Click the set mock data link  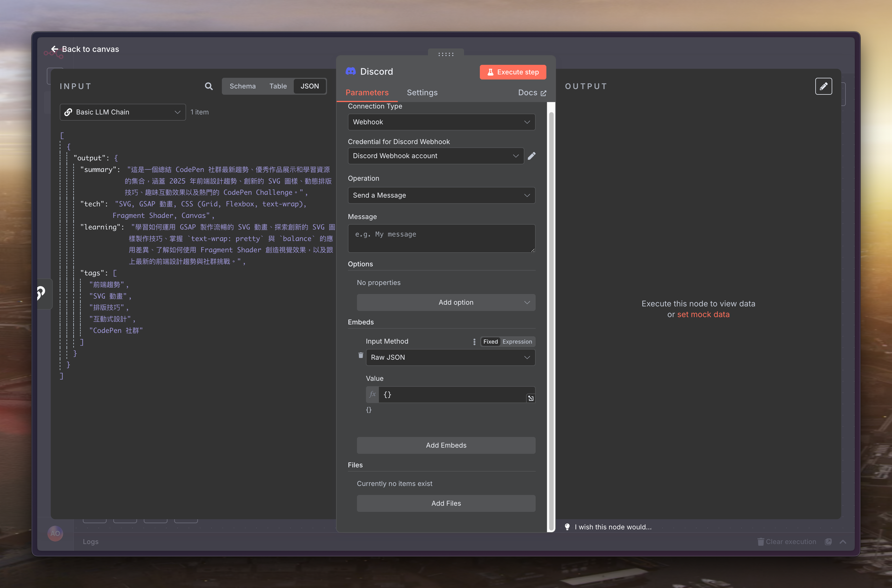(x=703, y=315)
